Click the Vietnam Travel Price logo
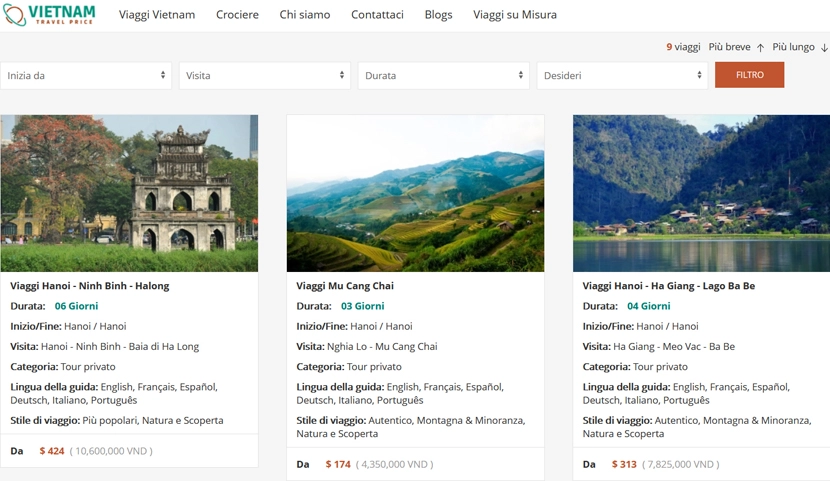830x481 pixels. point(49,14)
